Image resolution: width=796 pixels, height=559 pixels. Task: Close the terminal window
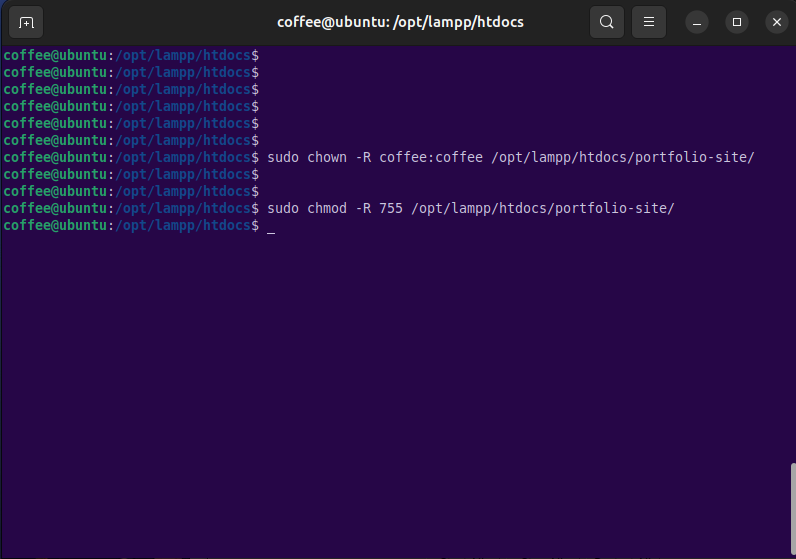coord(777,22)
